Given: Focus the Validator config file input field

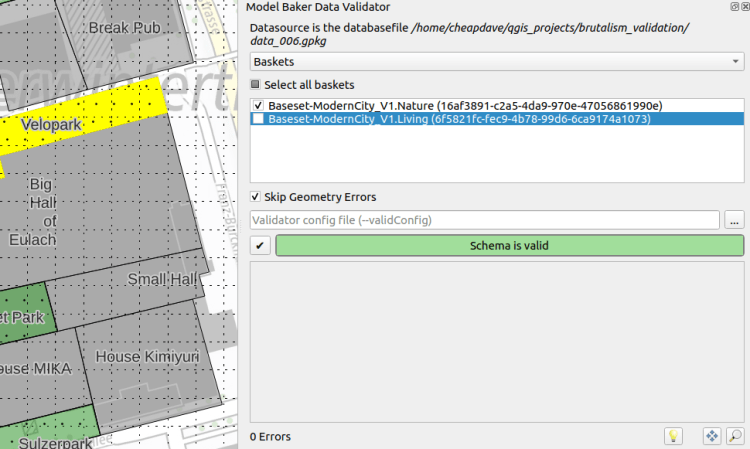Looking at the screenshot, I should point(485,220).
